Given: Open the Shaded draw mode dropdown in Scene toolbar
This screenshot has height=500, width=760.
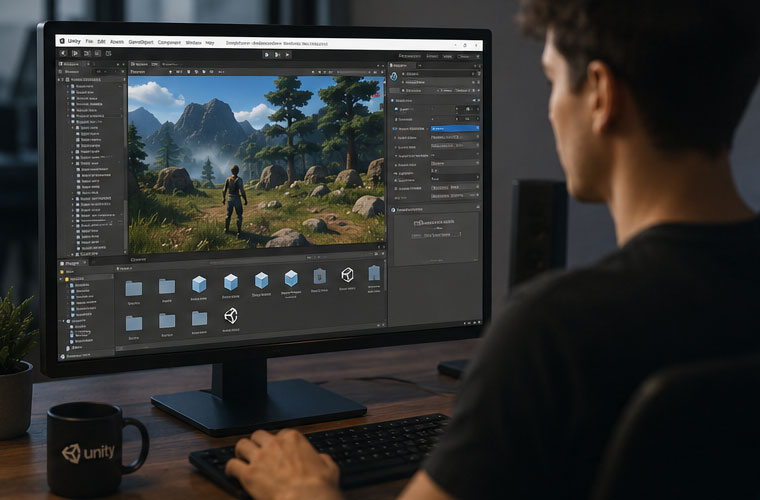Looking at the screenshot, I should pyautogui.click(x=138, y=72).
